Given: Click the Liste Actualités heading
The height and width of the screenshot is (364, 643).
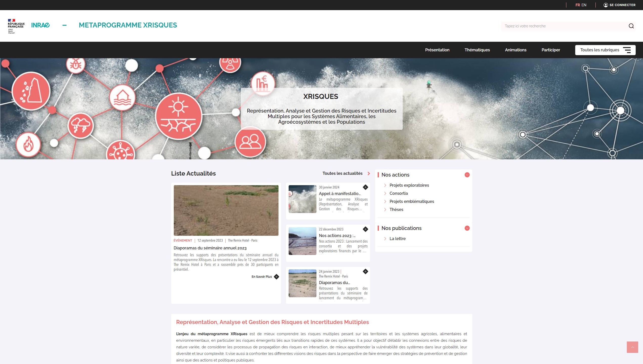Looking at the screenshot, I should [193, 174].
